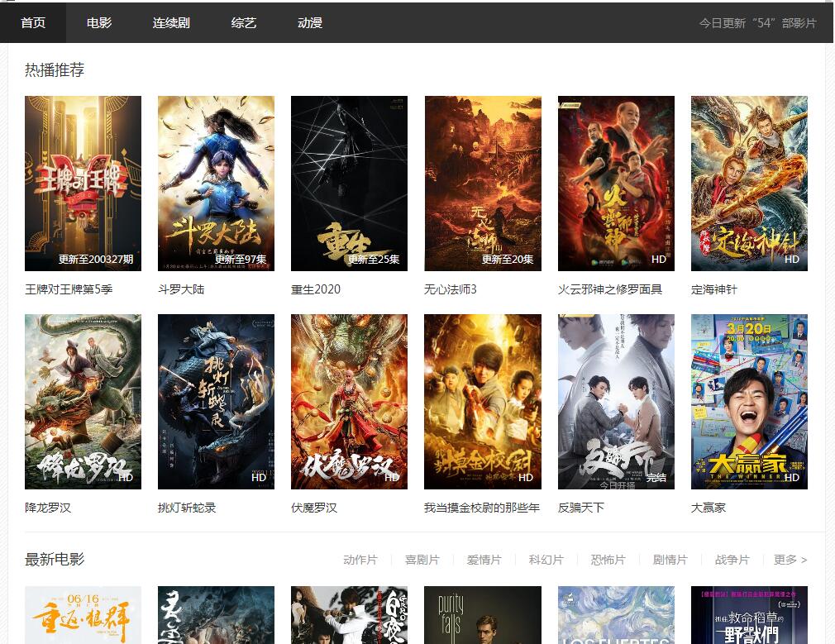This screenshot has height=644, width=835.
Task: Expand more genres with 更多 >
Action: point(790,560)
